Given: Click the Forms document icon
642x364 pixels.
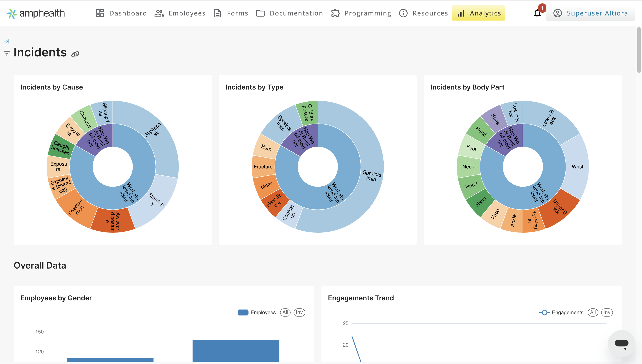Looking at the screenshot, I should 218,13.
